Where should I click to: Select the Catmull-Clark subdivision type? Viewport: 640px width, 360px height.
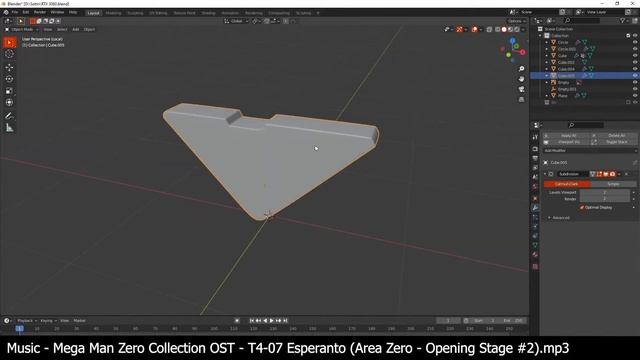[567, 184]
